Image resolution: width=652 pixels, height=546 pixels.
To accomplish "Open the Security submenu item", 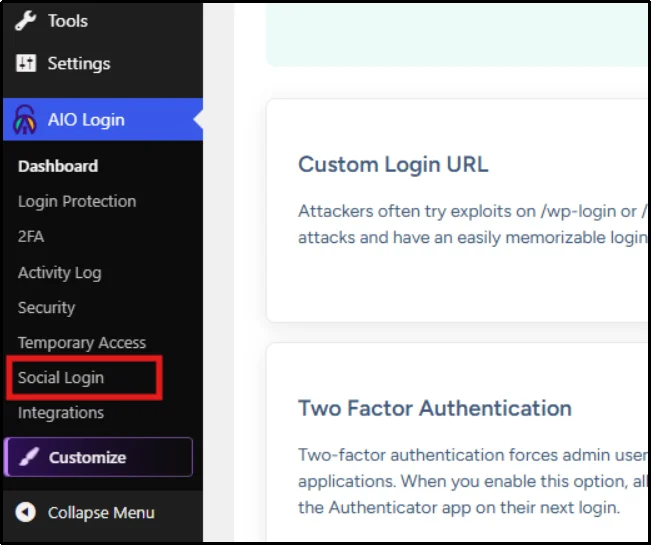I will 47,308.
